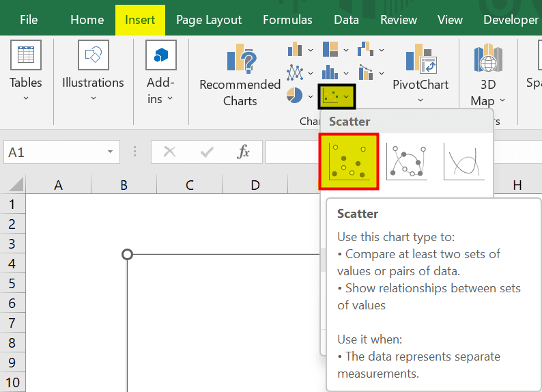Insert a Pie chart
The image size is (542, 392).
(294, 96)
